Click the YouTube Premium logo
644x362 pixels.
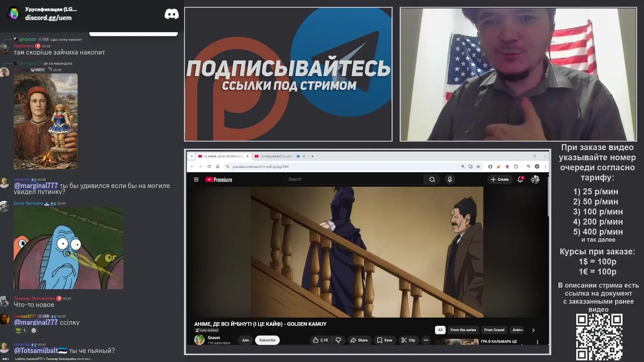[219, 179]
